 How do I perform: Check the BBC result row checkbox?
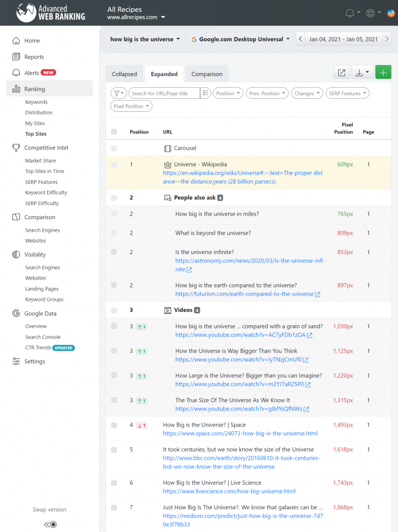click(114, 450)
